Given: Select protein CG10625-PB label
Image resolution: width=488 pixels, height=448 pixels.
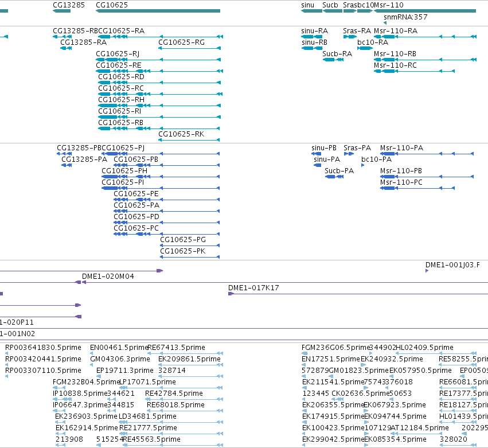Looking at the screenshot, I should pos(136,159).
